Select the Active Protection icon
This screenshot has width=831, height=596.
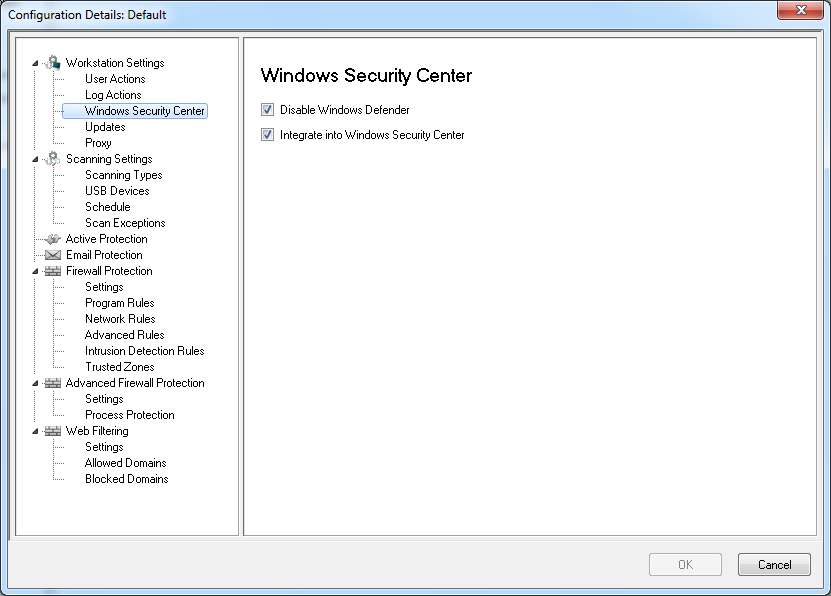pos(53,239)
